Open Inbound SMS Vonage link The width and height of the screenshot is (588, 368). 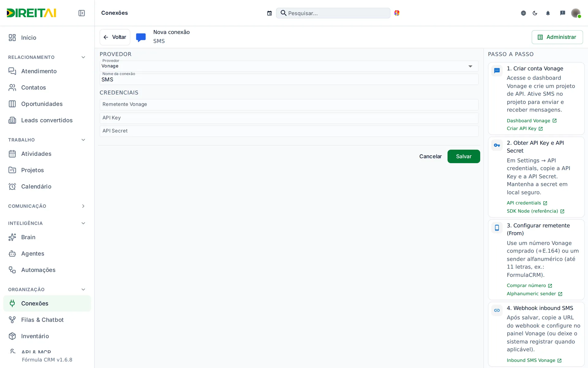pyautogui.click(x=534, y=360)
